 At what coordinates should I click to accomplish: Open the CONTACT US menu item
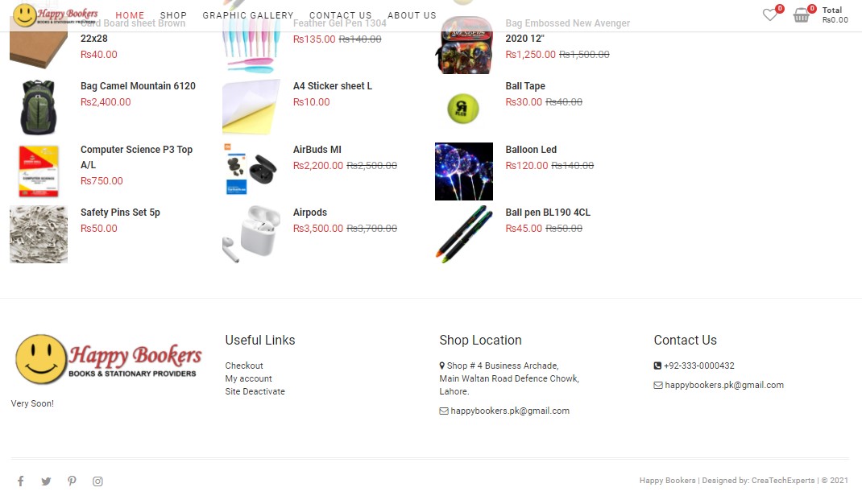(340, 15)
